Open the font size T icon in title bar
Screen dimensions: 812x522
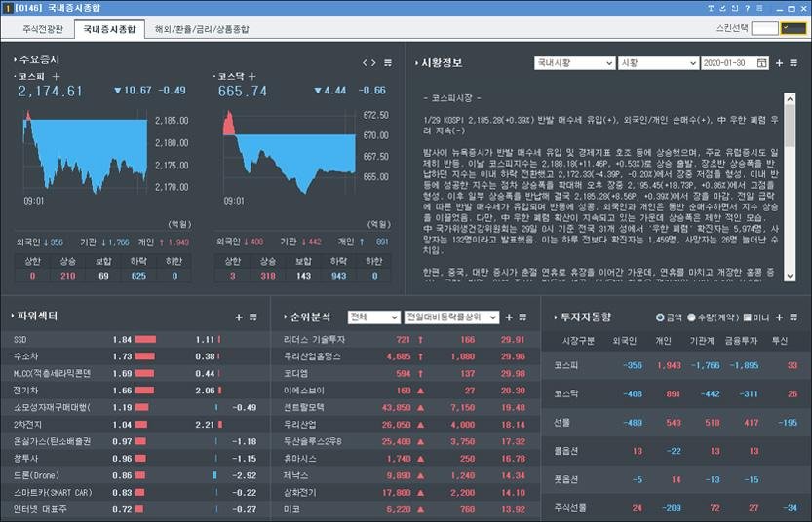711,8
